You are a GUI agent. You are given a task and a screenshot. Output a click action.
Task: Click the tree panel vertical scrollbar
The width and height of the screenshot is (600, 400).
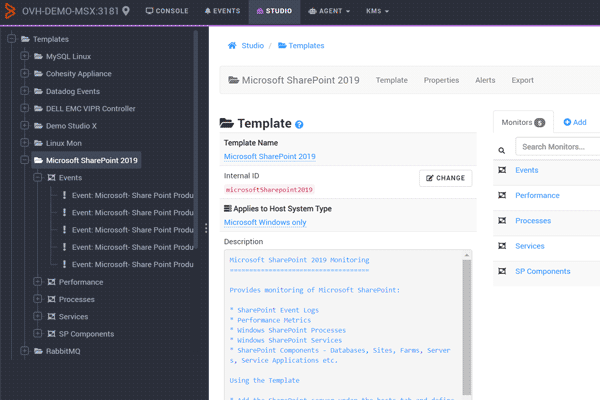point(196,140)
